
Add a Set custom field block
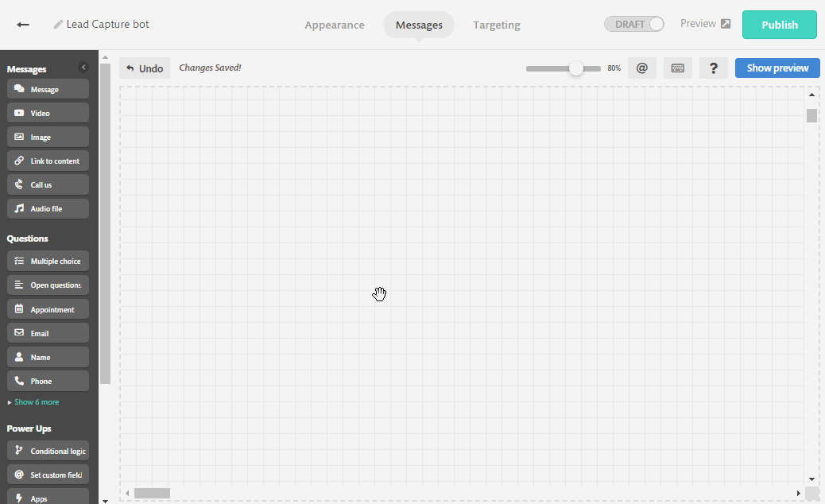point(48,475)
